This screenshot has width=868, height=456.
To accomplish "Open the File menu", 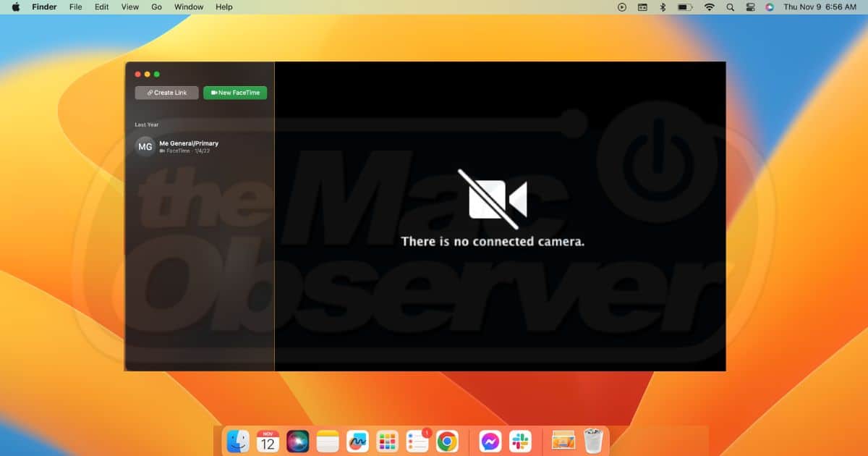I will (x=75, y=7).
